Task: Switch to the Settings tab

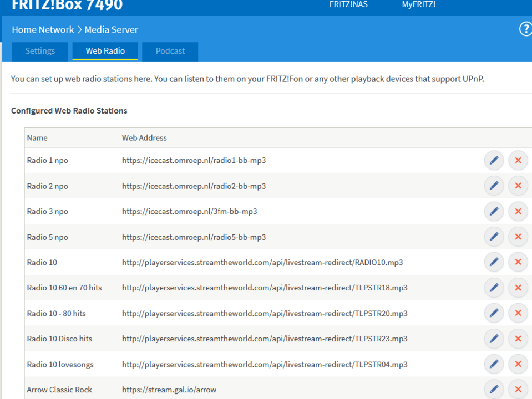Action: coord(40,51)
